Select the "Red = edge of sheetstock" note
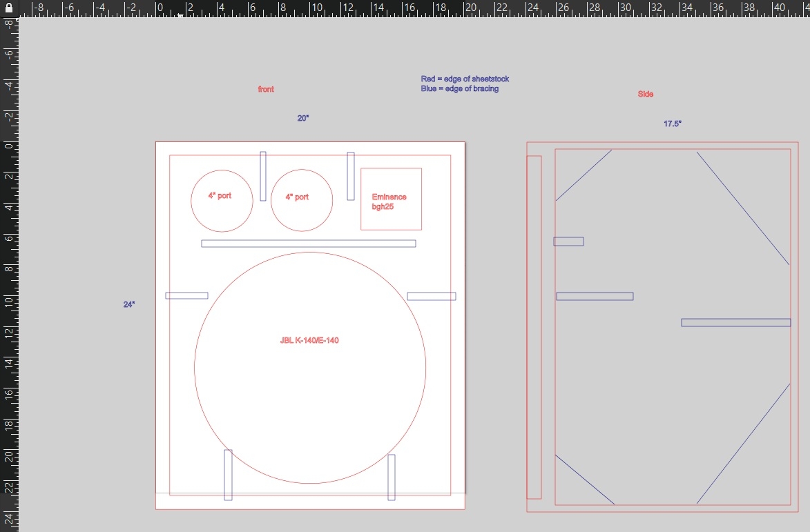Screen dimensions: 810x532 tap(465, 79)
